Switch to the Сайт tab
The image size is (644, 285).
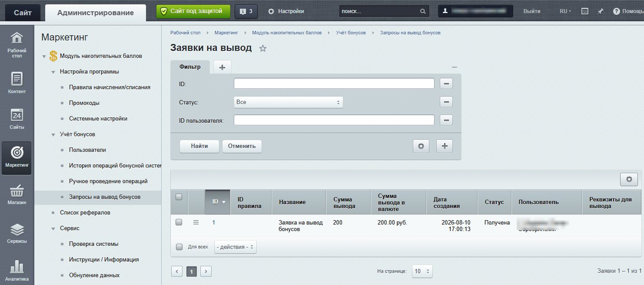23,13
